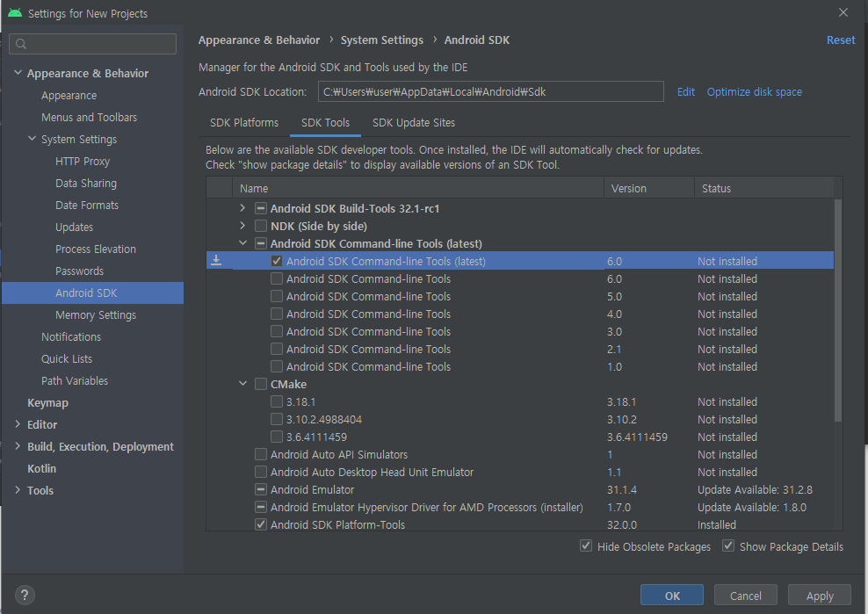This screenshot has width=868, height=614.
Task: Open Menus and Toolbars settings
Action: 89,118
